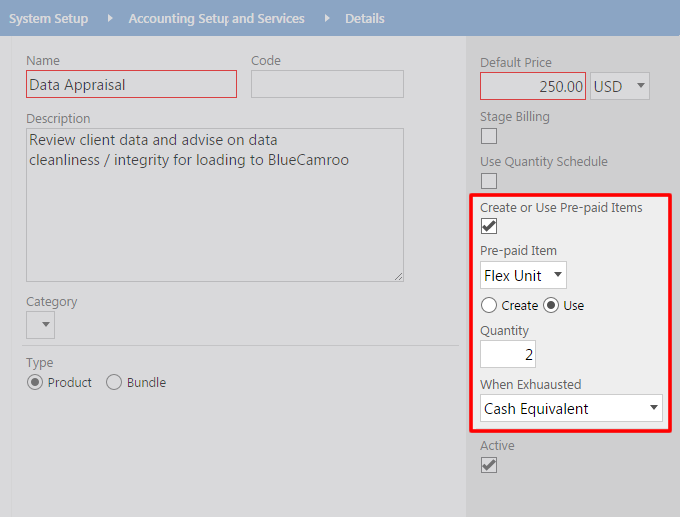Uncheck Create or Use Pre-paid Items
Image resolution: width=680 pixels, height=517 pixels.
(x=489, y=226)
